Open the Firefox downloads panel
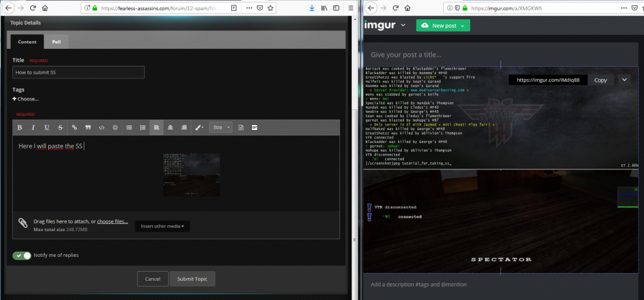Viewport: 644px width, 300px height. pyautogui.click(x=312, y=8)
